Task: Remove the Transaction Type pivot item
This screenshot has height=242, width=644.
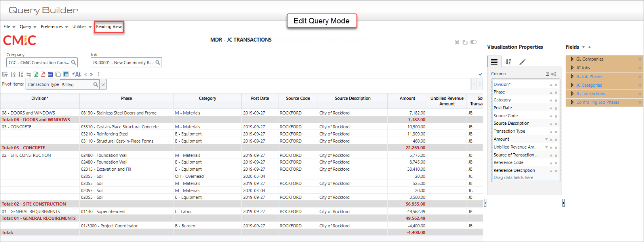Action: [103, 85]
